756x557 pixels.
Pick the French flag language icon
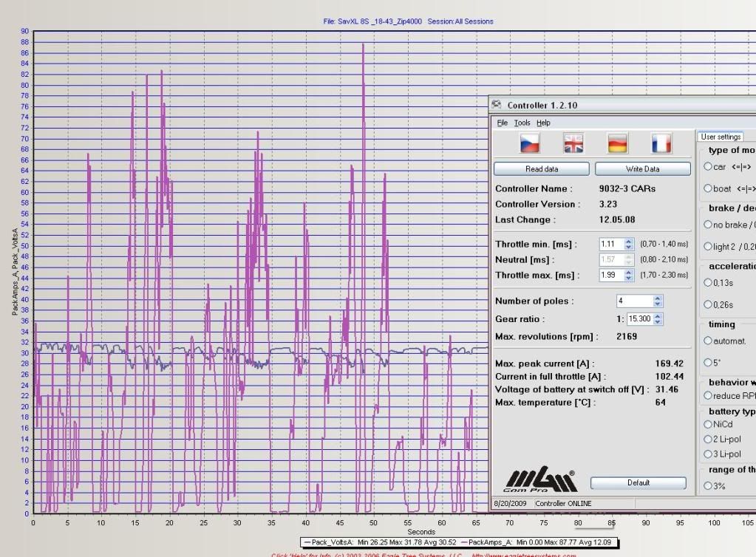[661, 143]
